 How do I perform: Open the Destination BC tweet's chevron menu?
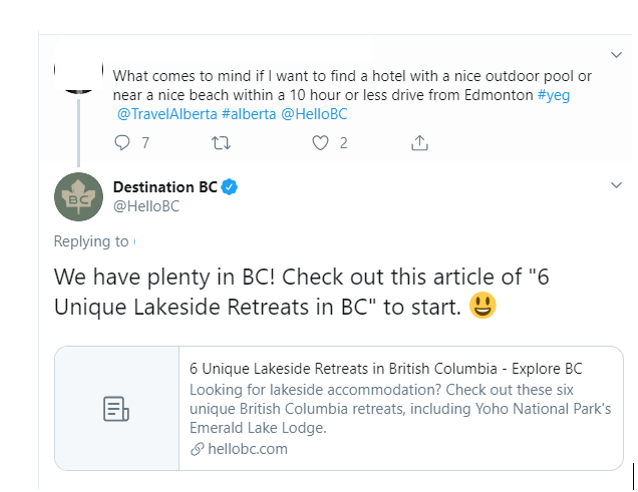[x=616, y=186]
